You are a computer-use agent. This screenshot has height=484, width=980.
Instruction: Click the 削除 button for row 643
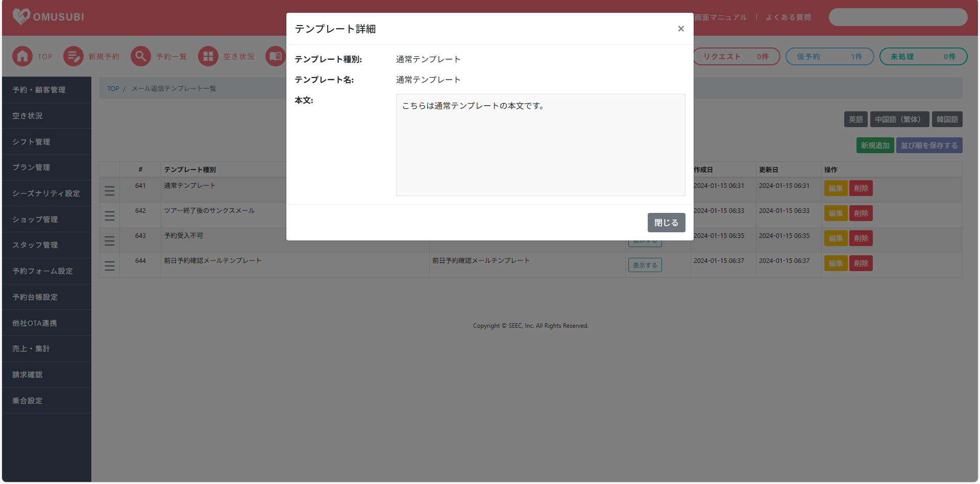pyautogui.click(x=861, y=238)
